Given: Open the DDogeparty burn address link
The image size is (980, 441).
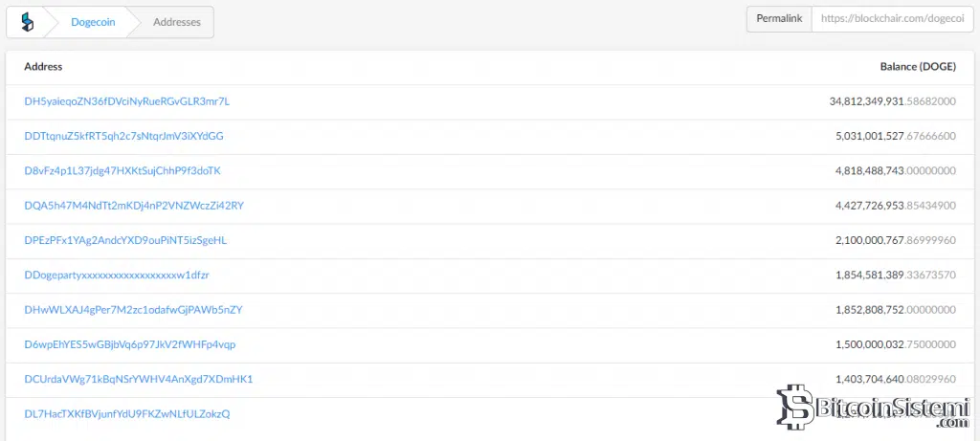Looking at the screenshot, I should click(x=117, y=275).
